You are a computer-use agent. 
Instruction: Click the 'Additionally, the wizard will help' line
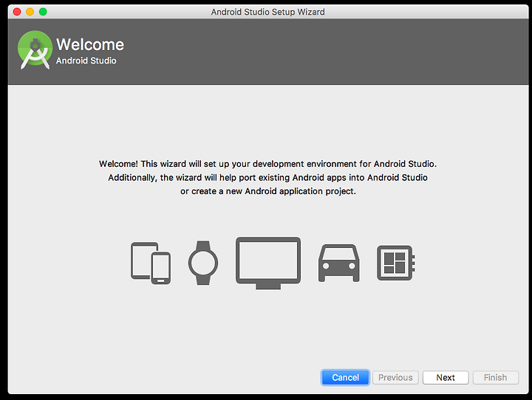(268, 178)
